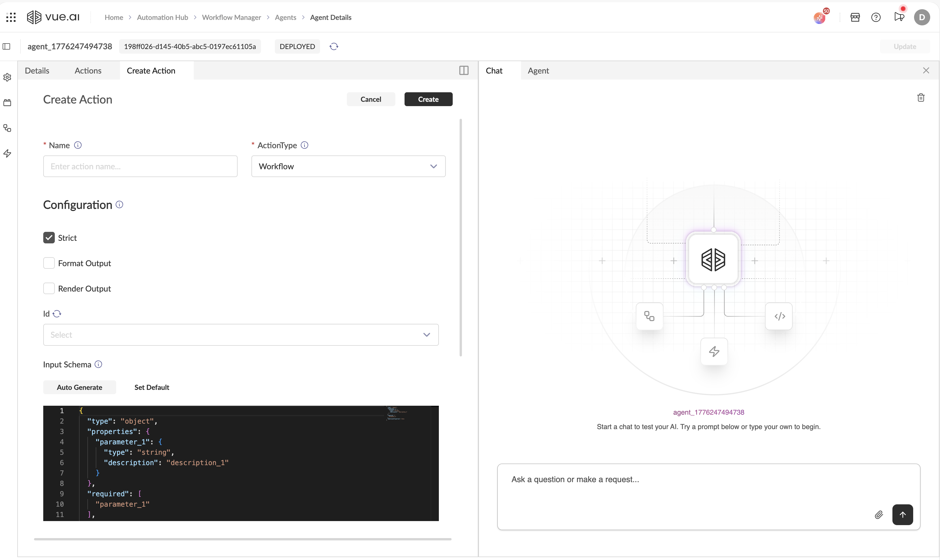Enable the Render Output checkbox
Screen dimensions: 940x560
[x=49, y=288]
